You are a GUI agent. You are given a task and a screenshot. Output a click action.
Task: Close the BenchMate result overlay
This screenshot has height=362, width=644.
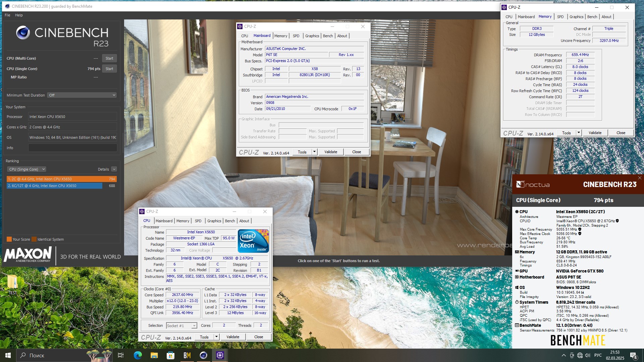click(x=640, y=178)
